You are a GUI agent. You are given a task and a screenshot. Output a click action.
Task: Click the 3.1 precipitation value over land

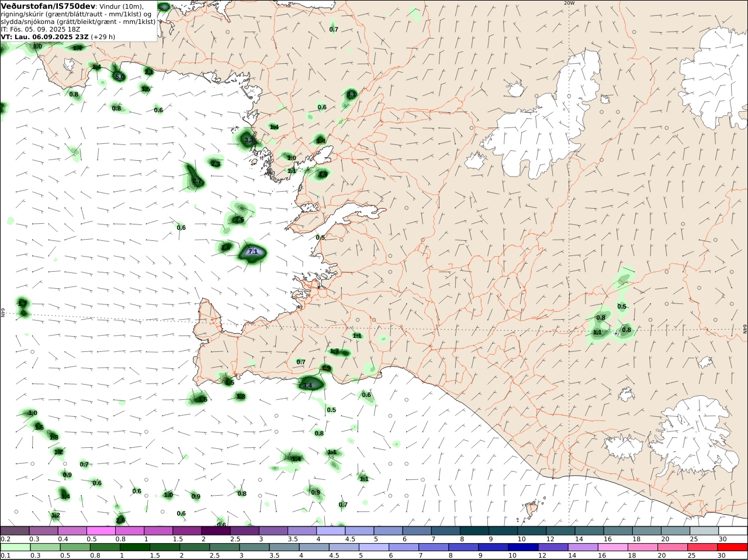point(351,94)
